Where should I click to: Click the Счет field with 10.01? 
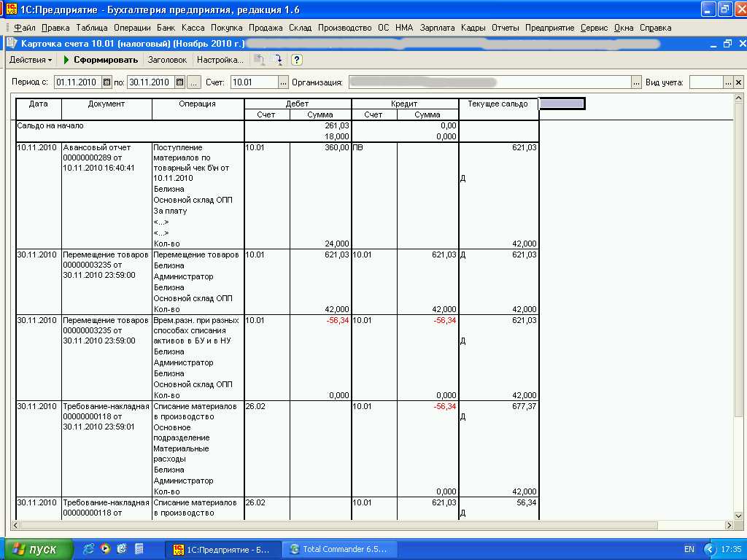254,82
